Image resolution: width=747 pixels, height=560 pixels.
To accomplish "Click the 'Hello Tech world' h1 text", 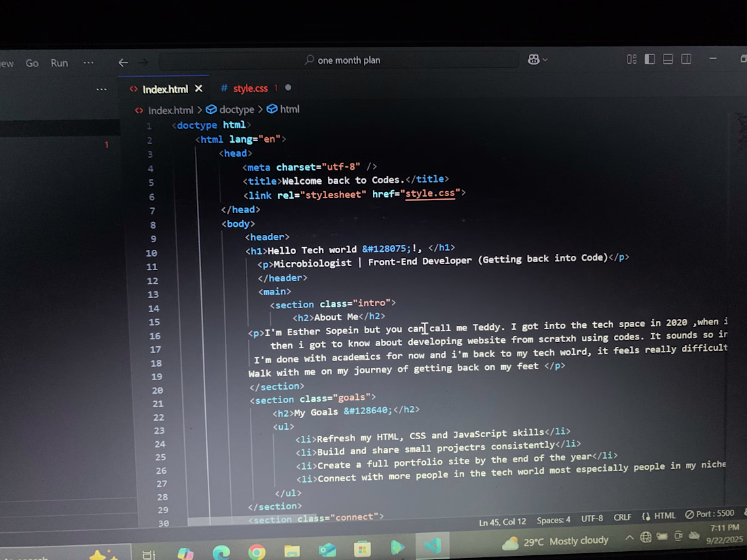I will pos(312,250).
